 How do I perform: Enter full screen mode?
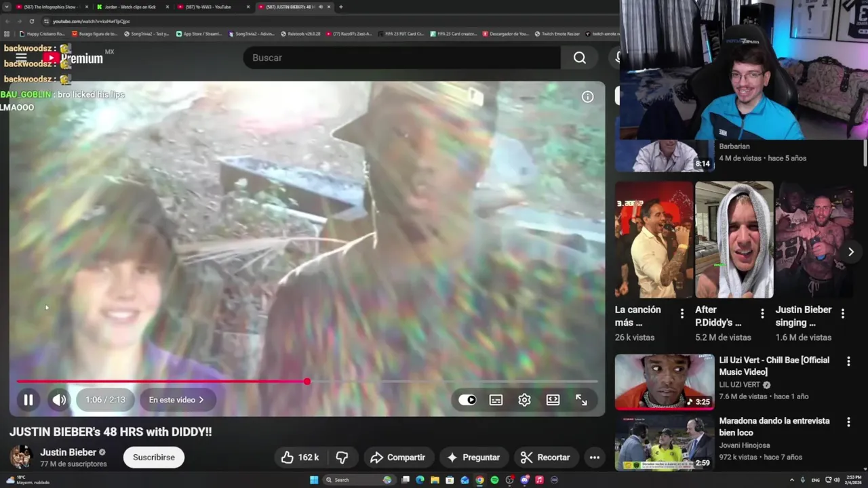[x=581, y=400]
